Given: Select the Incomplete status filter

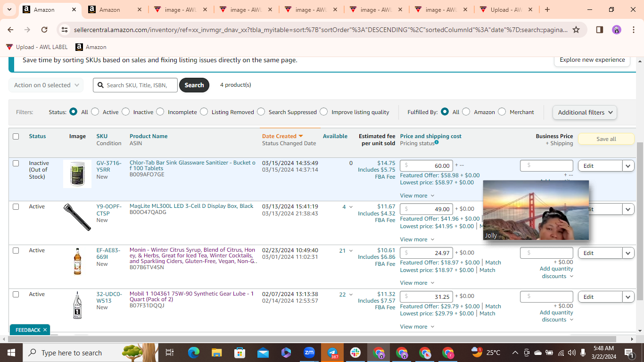Looking at the screenshot, I should click(160, 112).
